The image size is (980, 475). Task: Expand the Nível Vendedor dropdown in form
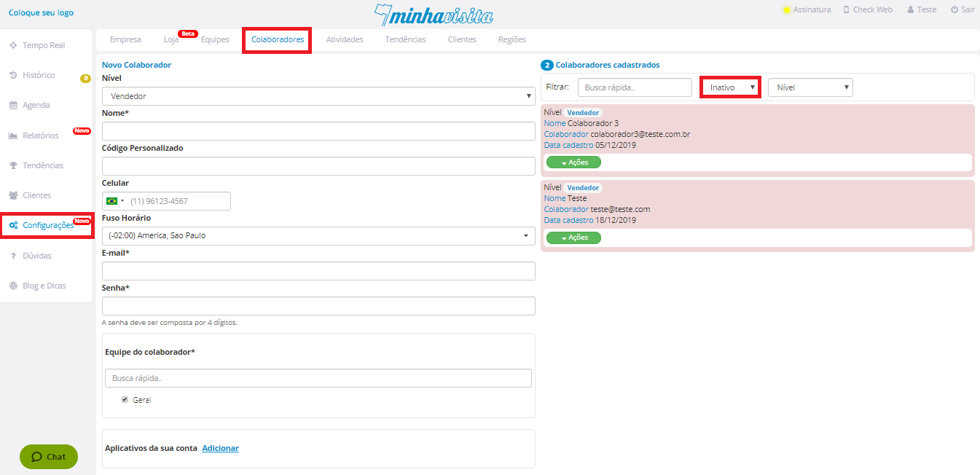[318, 96]
